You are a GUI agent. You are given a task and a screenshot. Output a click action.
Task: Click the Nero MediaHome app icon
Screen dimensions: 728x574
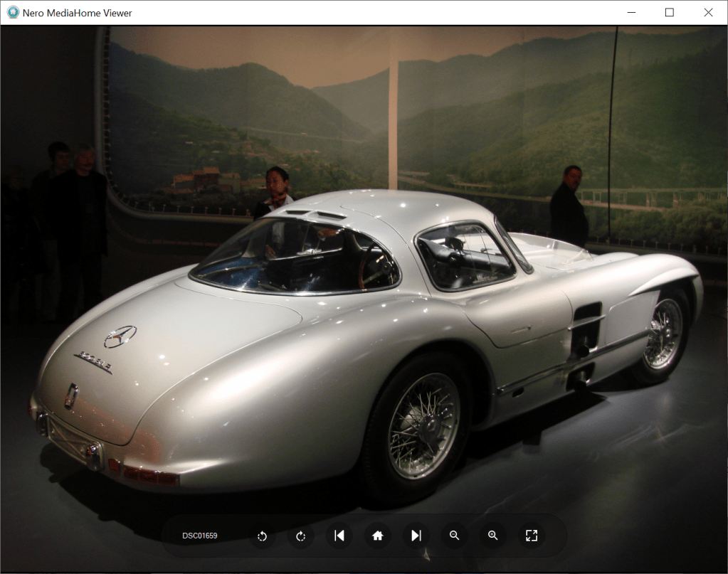pyautogui.click(x=12, y=12)
